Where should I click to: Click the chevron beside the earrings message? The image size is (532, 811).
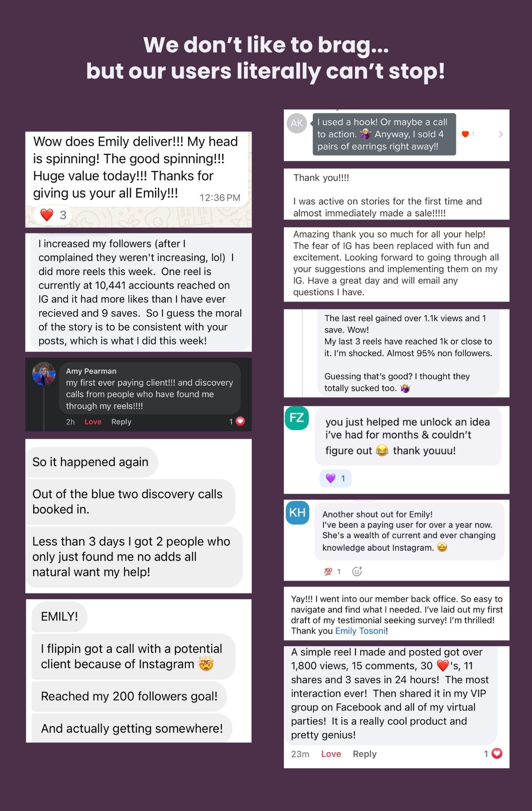point(501,134)
